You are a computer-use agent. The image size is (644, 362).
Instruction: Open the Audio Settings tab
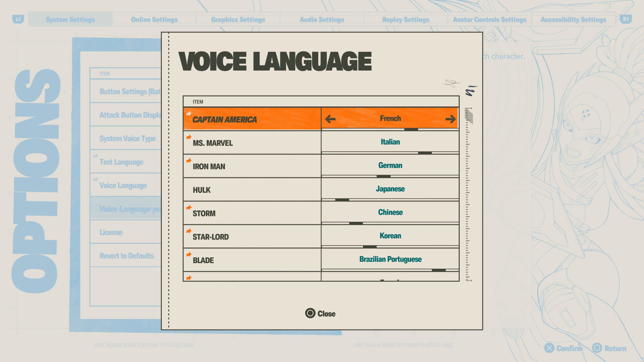[x=322, y=19]
